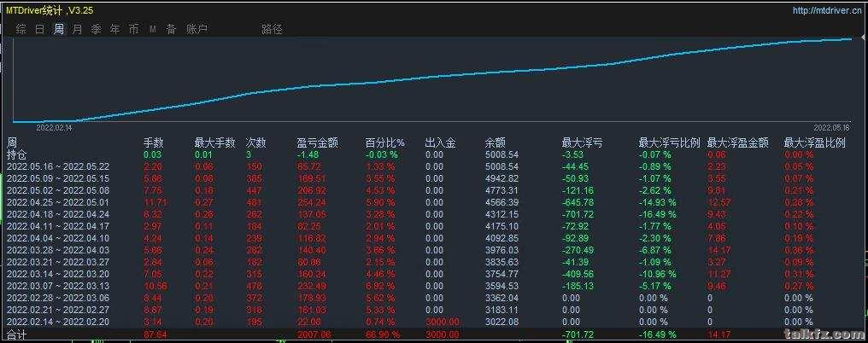Open the 备 notes tab
The image size is (868, 343).
[x=172, y=29]
